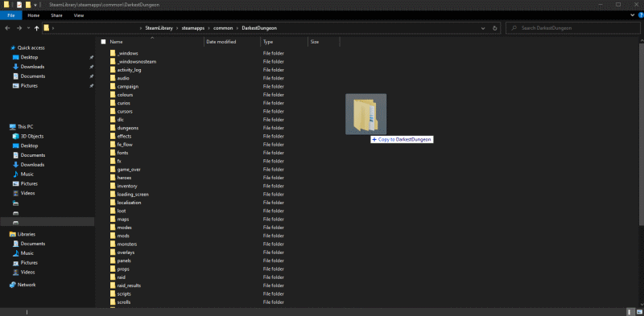Image resolution: width=644 pixels, height=316 pixels.
Task: Click the scripts folder name
Action: click(x=124, y=293)
